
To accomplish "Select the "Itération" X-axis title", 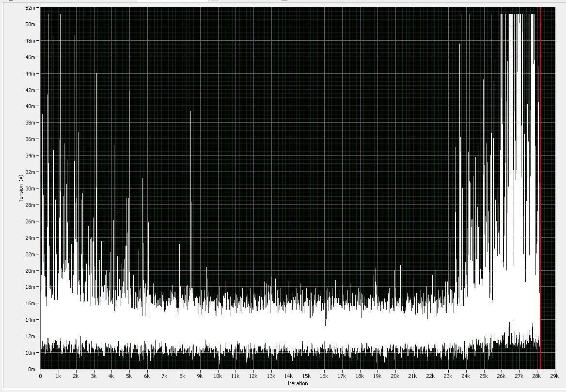I will 298,383.
